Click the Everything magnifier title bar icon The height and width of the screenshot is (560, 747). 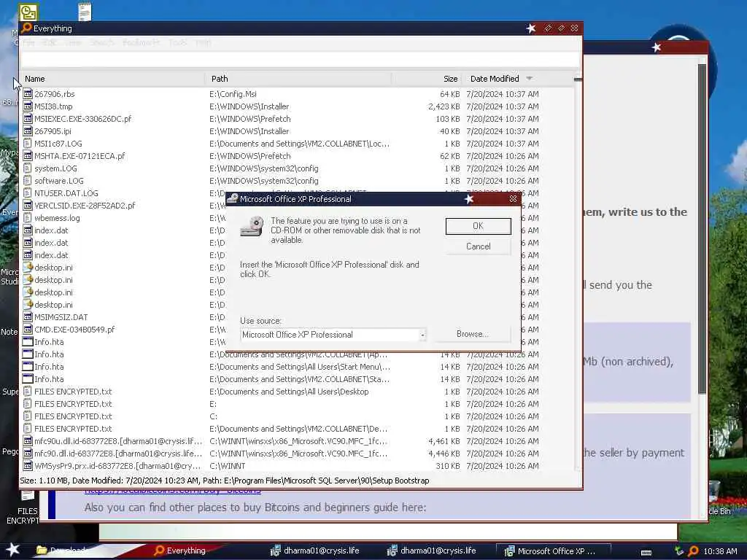pyautogui.click(x=27, y=28)
